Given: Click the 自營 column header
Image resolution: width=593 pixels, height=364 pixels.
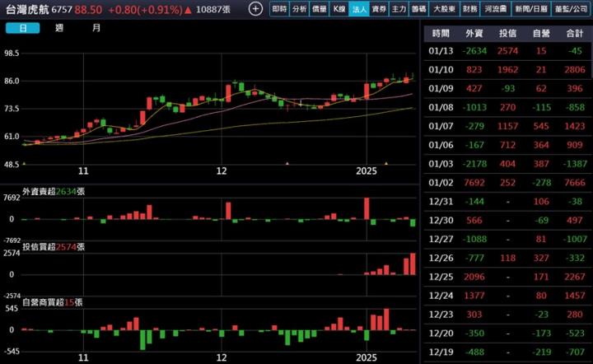Looking at the screenshot, I should (541, 33).
